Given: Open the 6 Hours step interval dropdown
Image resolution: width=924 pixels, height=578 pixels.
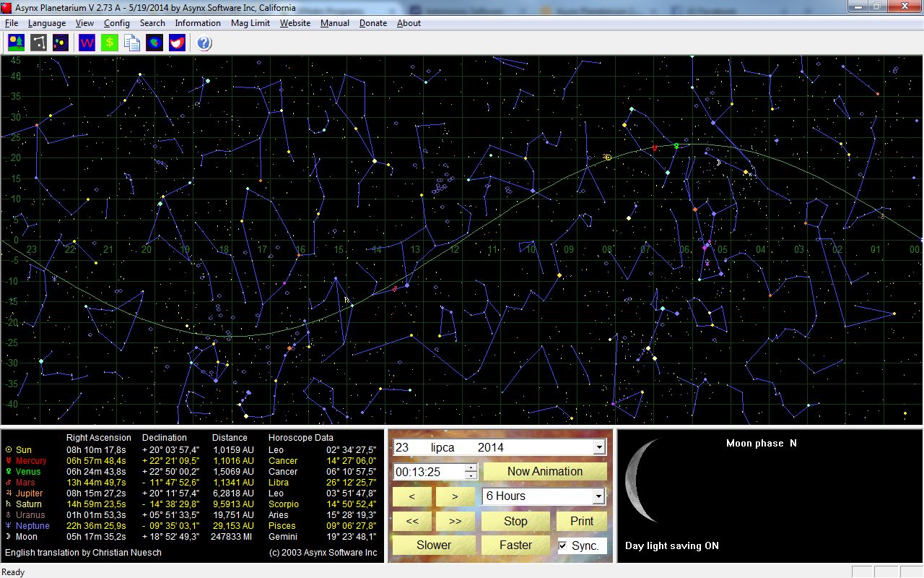Looking at the screenshot, I should (598, 496).
